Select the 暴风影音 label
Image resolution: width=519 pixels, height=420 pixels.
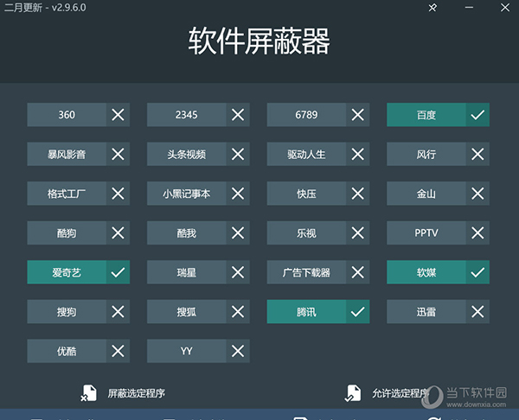[x=67, y=154]
